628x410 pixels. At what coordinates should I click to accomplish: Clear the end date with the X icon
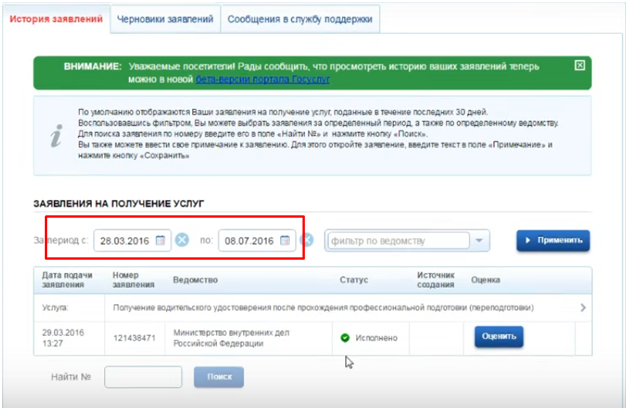click(x=308, y=240)
